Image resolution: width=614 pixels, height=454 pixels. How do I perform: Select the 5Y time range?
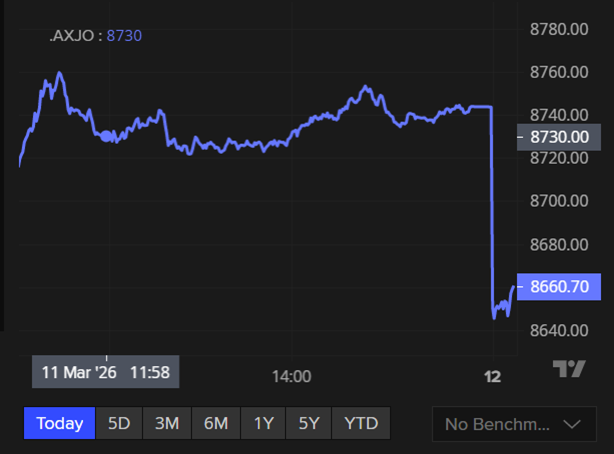[x=309, y=423]
